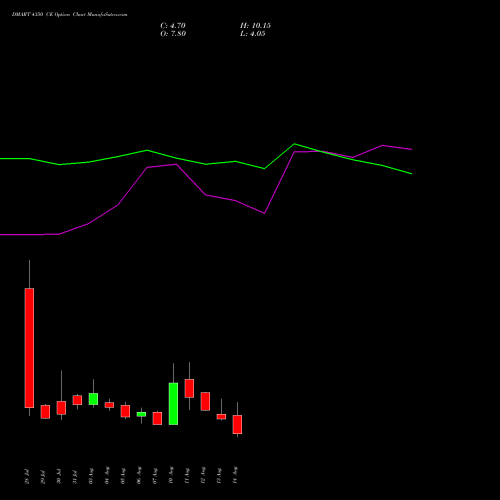Select the 07 Aug date label
Image resolution: width=500 pixels, height=500 pixels.
(155, 476)
